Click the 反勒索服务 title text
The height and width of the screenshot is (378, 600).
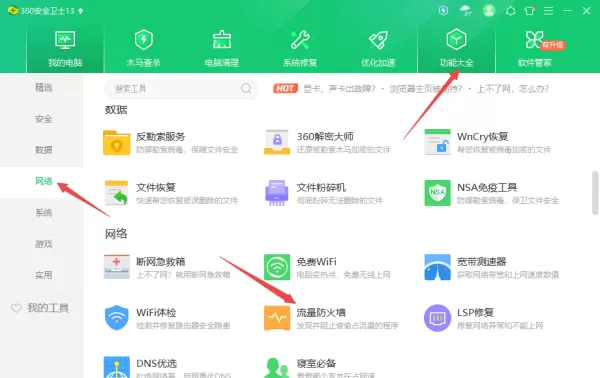point(161,137)
